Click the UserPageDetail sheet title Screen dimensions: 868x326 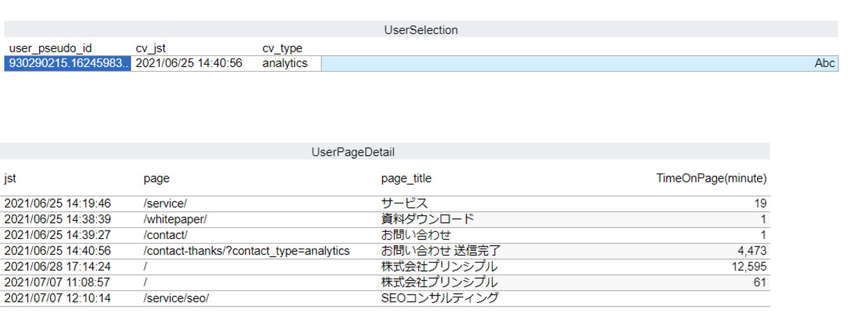(353, 151)
